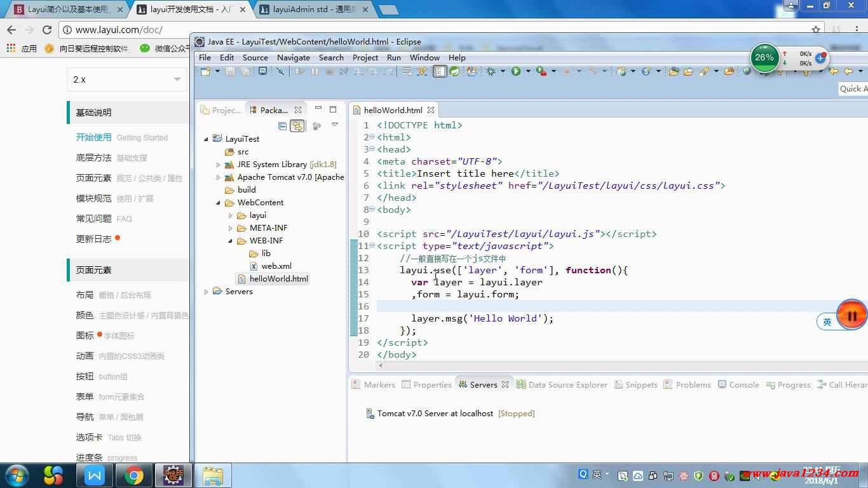The image size is (868, 488).
Task: Expand the META-INF folder
Action: point(231,228)
